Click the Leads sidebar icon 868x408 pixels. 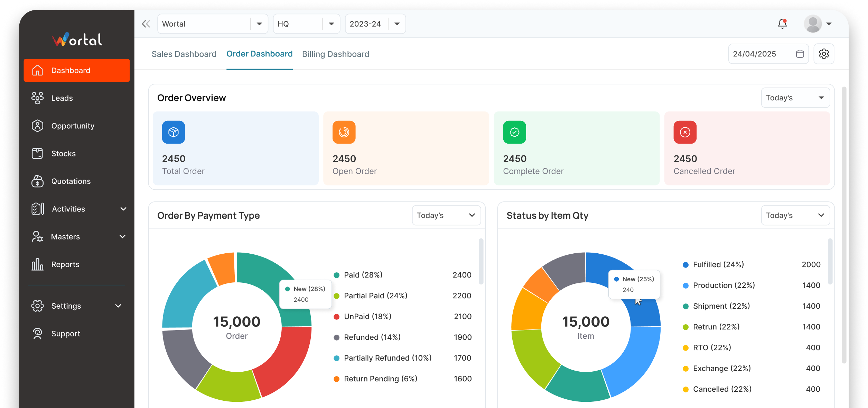[x=37, y=98]
